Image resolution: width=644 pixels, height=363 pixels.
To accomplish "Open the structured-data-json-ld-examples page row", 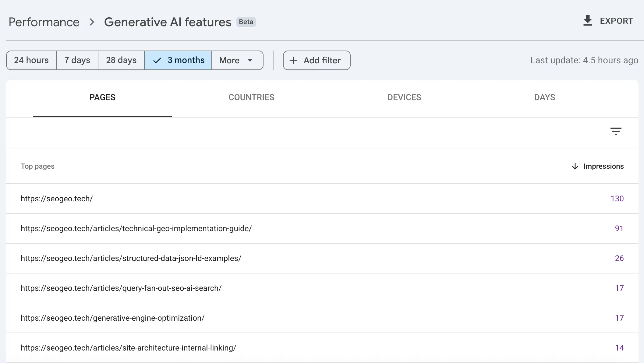I will 322,258.
